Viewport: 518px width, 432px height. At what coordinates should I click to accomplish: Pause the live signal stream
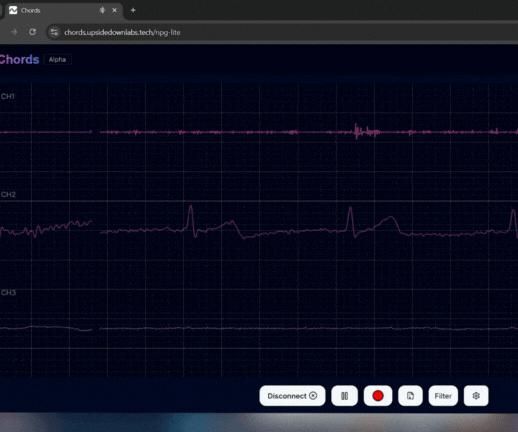click(344, 396)
